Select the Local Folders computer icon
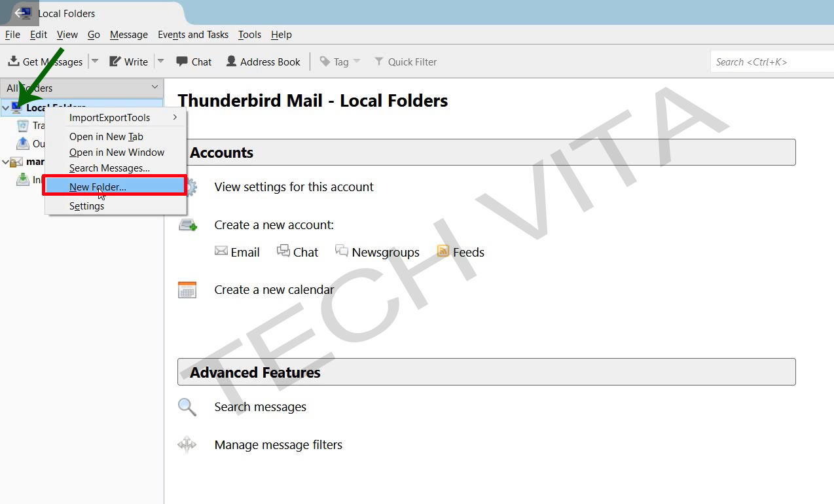 tap(17, 108)
